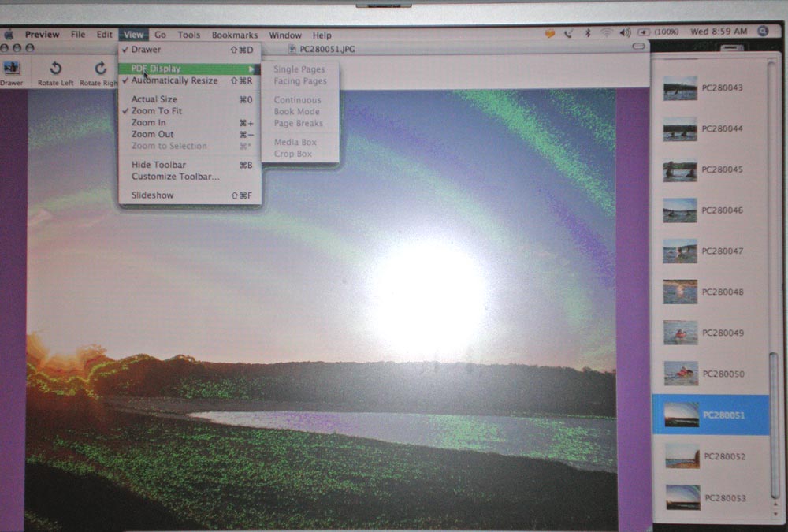Click the orange icon in the menu bar
Image resolution: width=788 pixels, height=532 pixels.
550,34
